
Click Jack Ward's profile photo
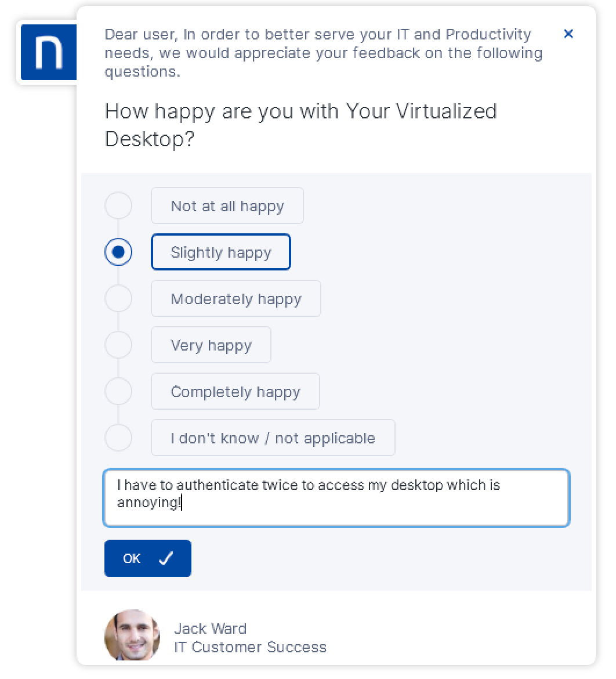click(x=132, y=637)
